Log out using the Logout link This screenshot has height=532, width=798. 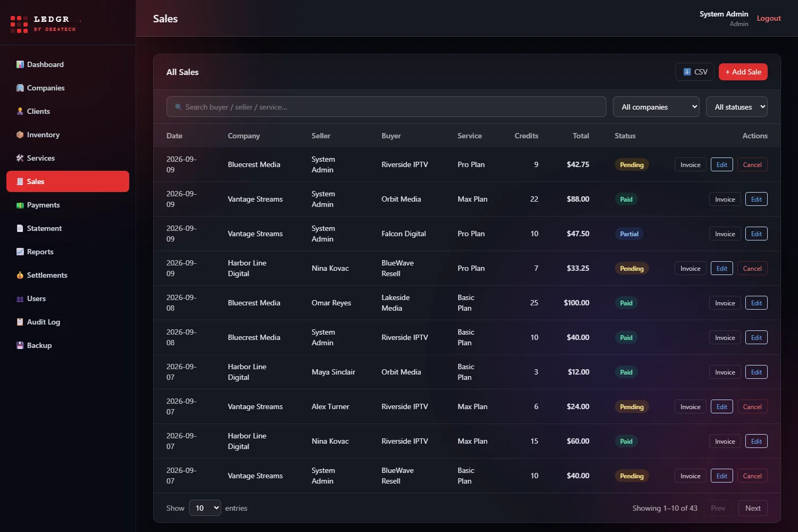coord(769,18)
